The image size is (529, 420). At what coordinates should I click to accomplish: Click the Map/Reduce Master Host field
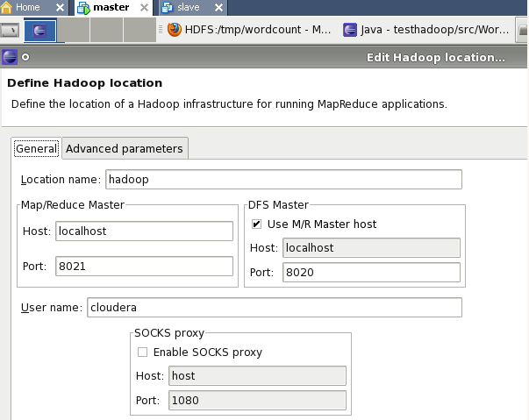[x=144, y=231]
